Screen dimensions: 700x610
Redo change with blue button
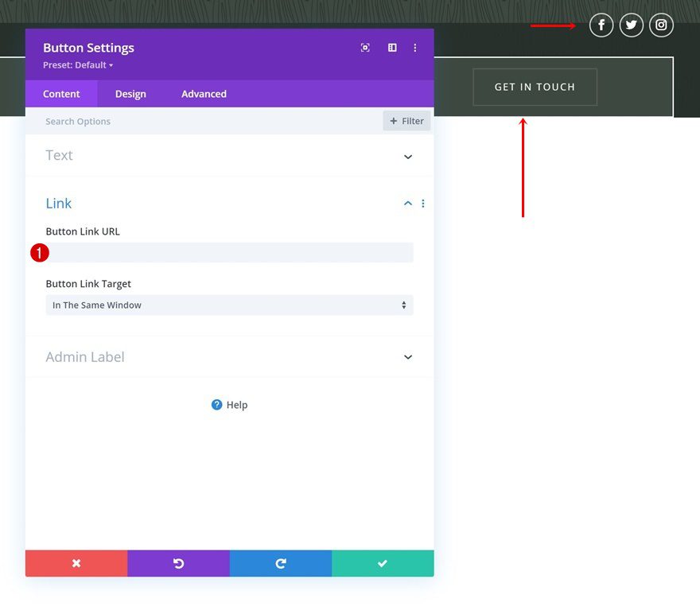(x=281, y=563)
